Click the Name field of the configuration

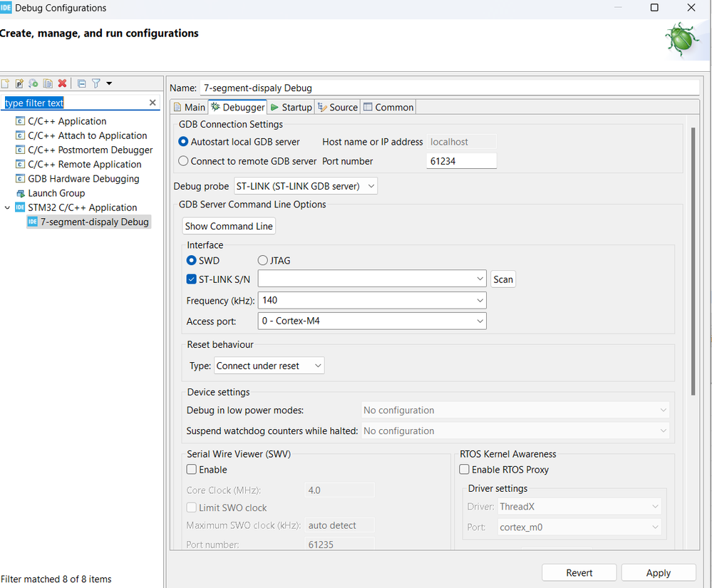(x=450, y=88)
